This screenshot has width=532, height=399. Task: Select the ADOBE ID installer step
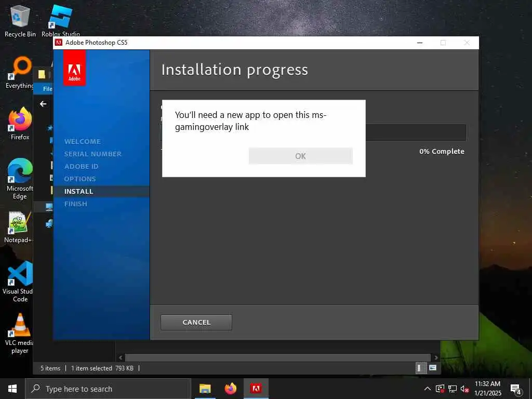point(82,167)
